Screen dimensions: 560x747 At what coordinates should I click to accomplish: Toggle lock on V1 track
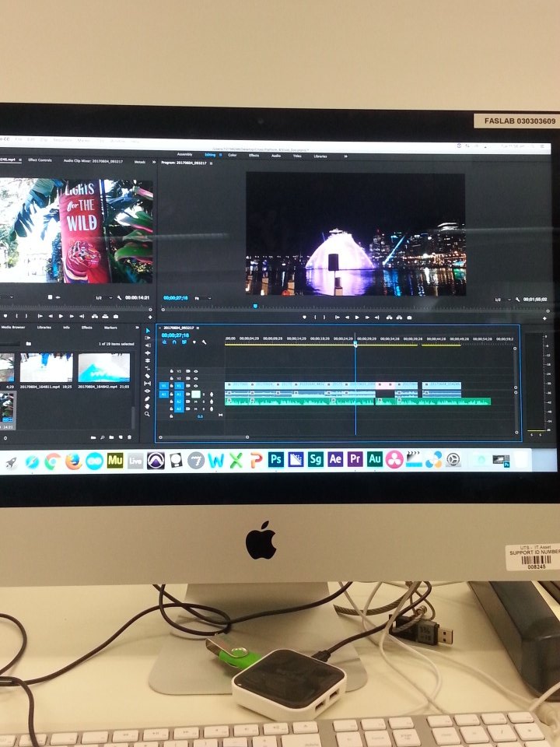tap(171, 386)
